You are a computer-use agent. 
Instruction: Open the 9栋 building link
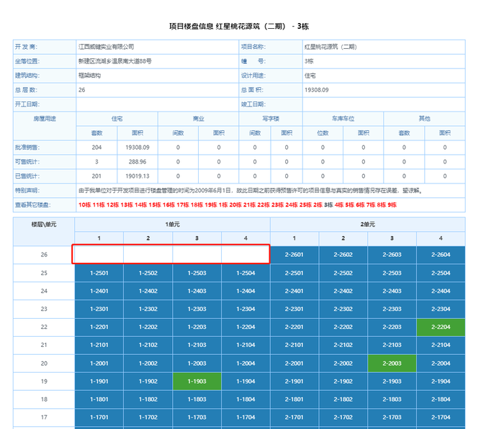392,204
